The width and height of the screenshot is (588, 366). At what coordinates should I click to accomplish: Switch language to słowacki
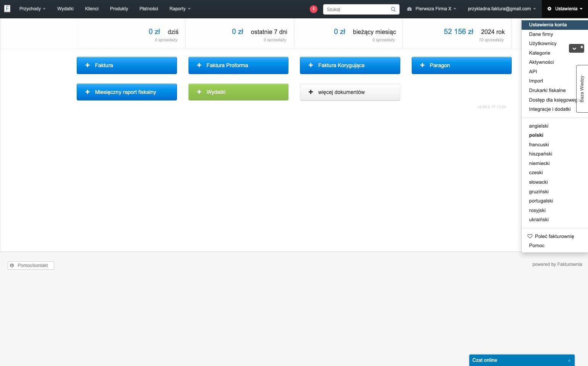pyautogui.click(x=554, y=182)
